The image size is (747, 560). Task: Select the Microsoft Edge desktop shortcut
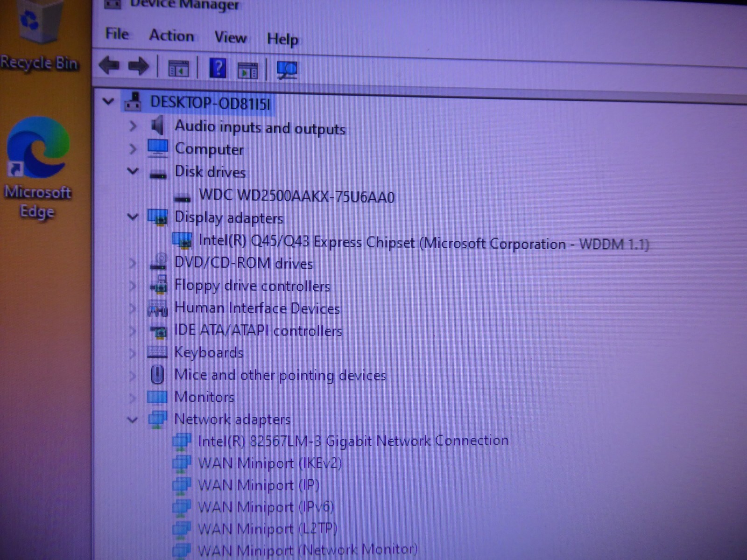coord(38,168)
